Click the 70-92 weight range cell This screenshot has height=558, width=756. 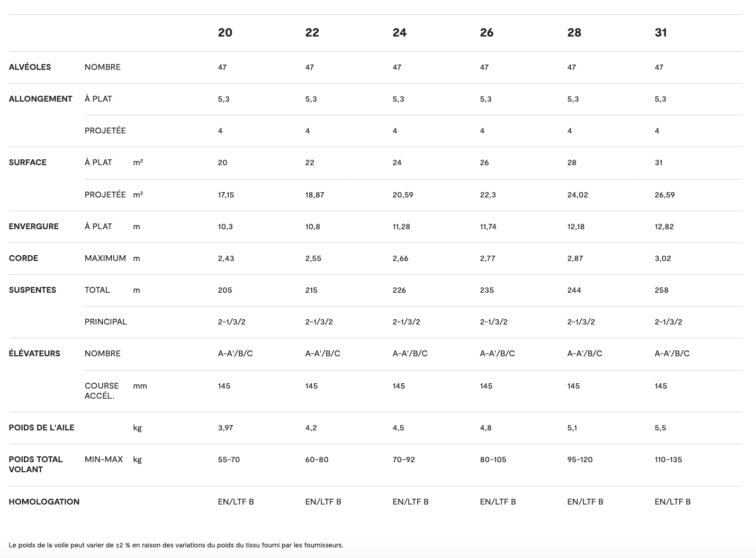point(404,460)
